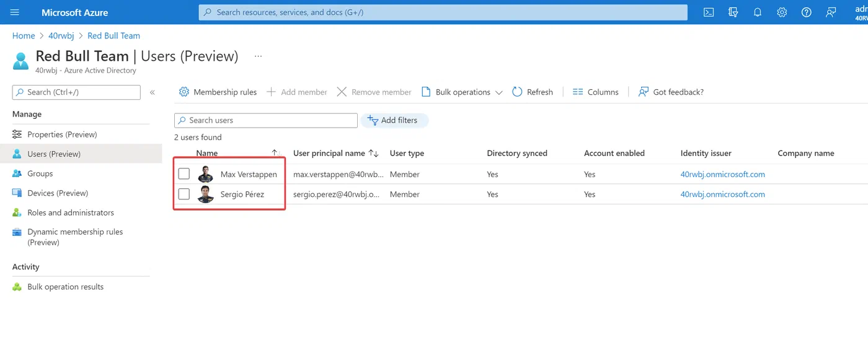Open the portal hamburger menu

pyautogui.click(x=15, y=12)
